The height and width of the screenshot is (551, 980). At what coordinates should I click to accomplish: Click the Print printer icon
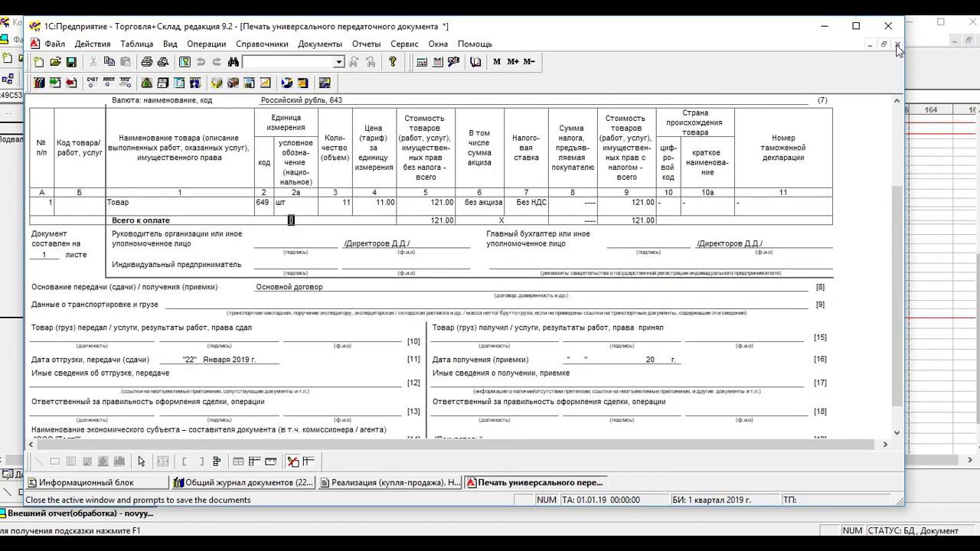[x=147, y=62]
